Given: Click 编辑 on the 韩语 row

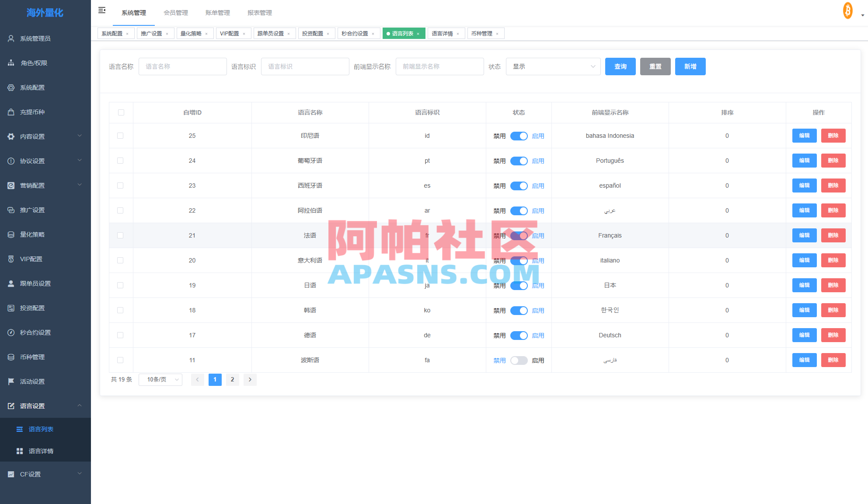Looking at the screenshot, I should tap(804, 310).
